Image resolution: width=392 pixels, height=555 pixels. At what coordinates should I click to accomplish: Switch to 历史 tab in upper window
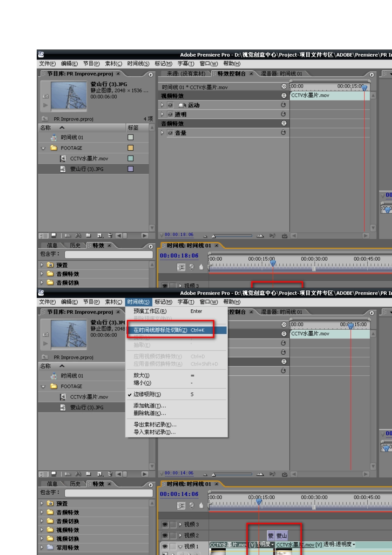[x=75, y=246]
